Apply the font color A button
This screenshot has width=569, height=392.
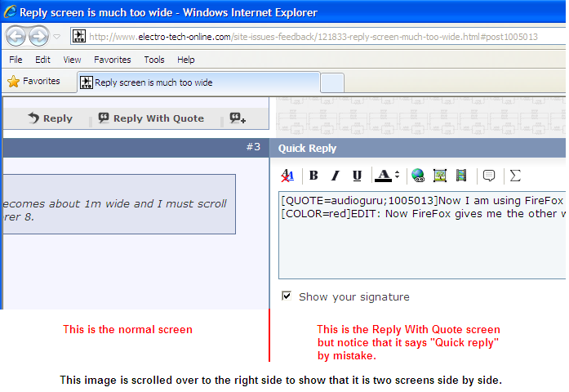pos(383,176)
